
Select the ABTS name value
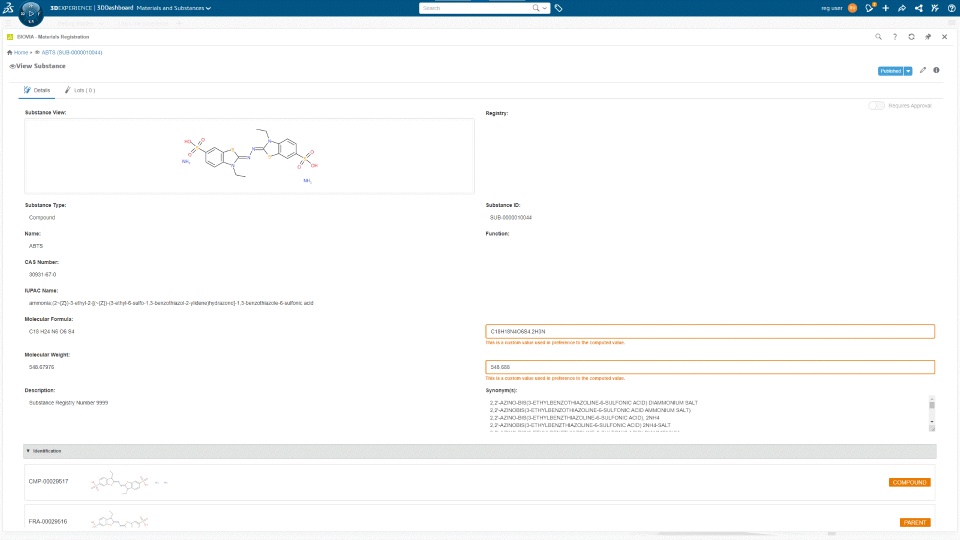tap(36, 246)
